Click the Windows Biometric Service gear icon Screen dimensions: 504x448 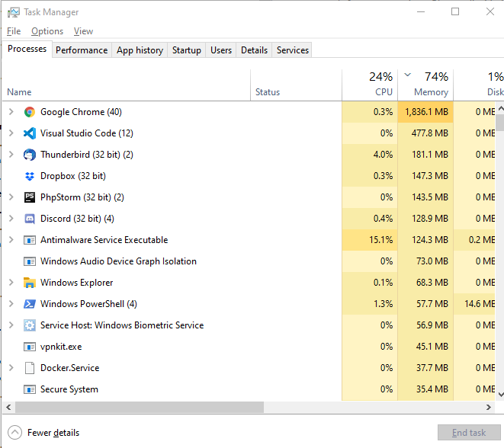pyautogui.click(x=30, y=325)
